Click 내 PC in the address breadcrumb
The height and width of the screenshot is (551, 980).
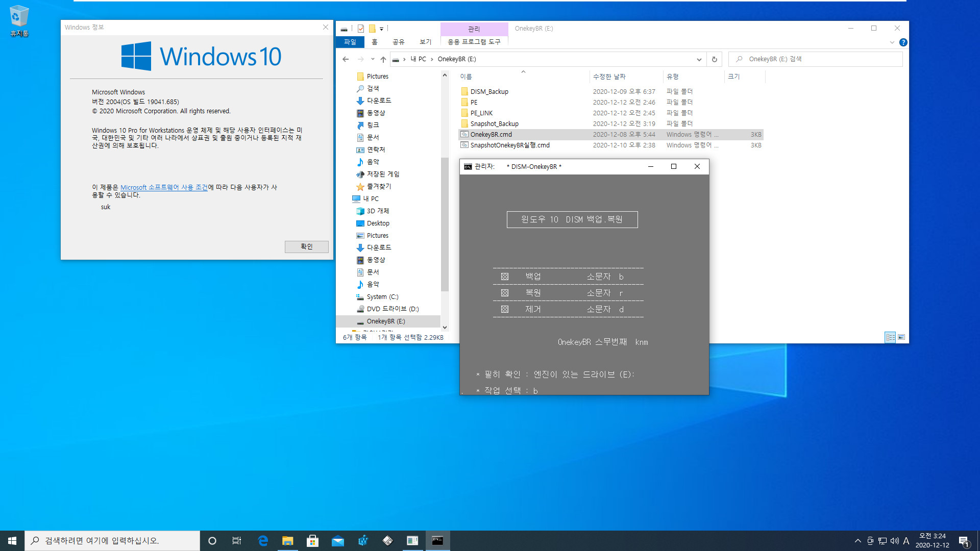(418, 59)
